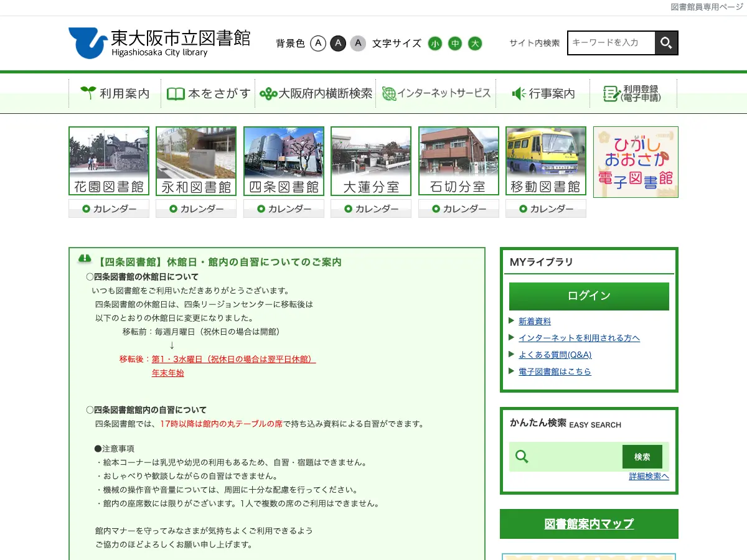The image size is (747, 560).
Task: Click the Higashiosaka City Library logo
Action: click(159, 43)
